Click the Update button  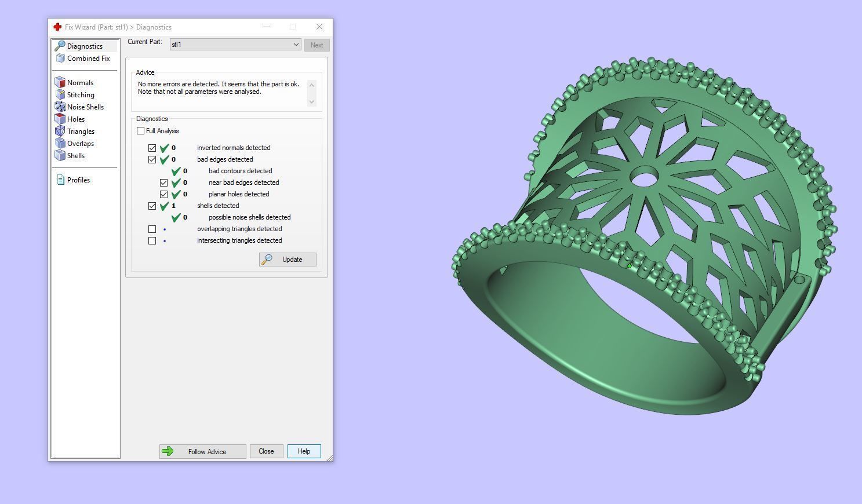coord(288,260)
